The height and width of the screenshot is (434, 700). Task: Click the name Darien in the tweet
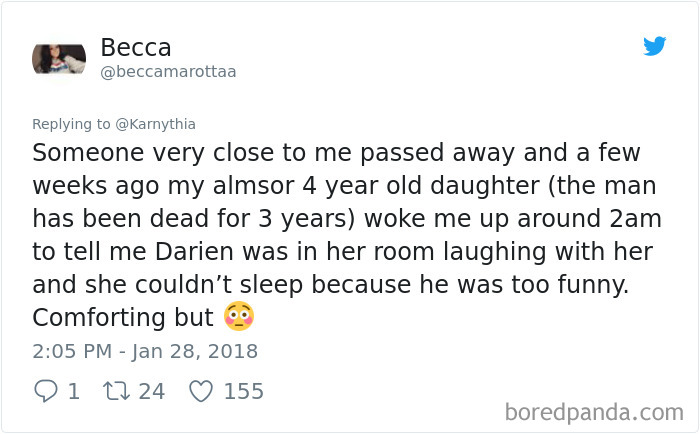194,251
